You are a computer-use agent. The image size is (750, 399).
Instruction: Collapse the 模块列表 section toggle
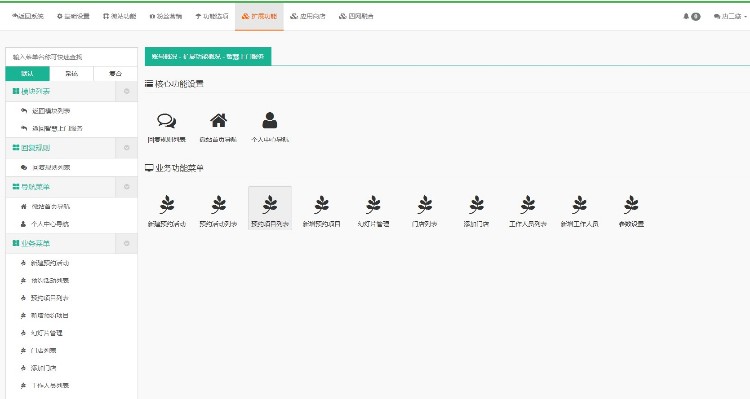[x=126, y=91]
